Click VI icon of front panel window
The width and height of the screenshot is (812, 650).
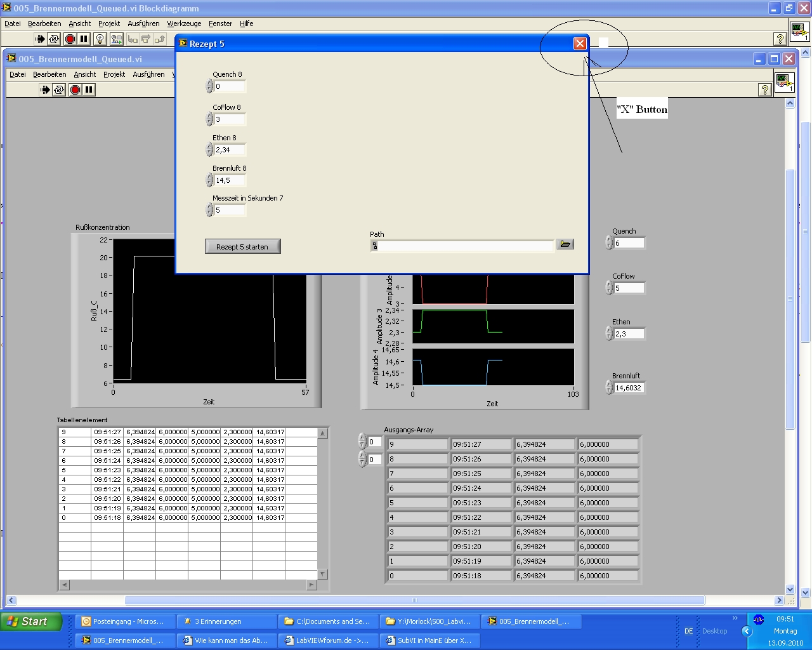click(784, 82)
